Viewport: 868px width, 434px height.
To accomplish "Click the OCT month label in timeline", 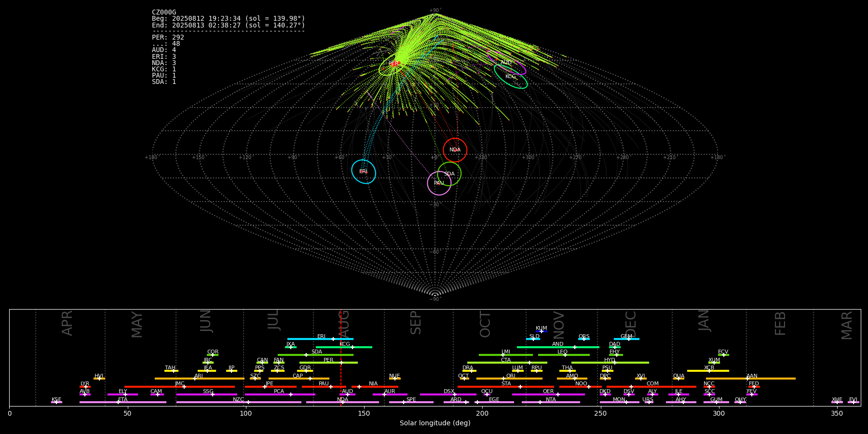I will point(485,325).
